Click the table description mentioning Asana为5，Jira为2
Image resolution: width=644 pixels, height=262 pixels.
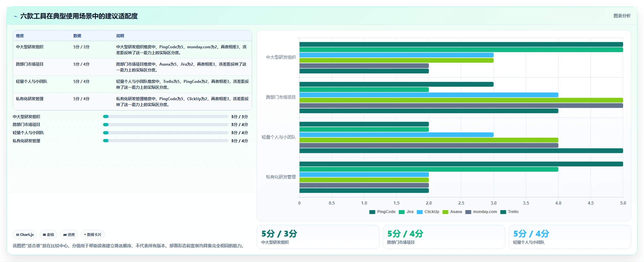(182, 67)
